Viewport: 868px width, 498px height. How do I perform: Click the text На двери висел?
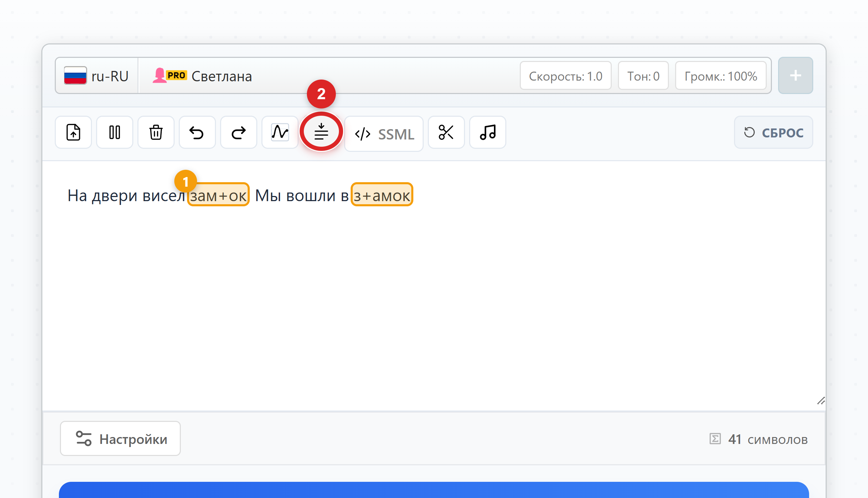[126, 196]
